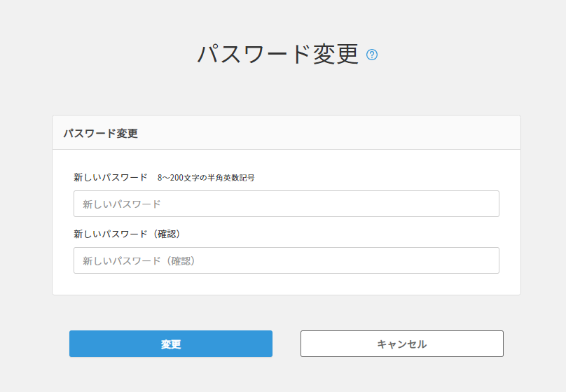The image size is (566, 392).
Task: Click the キャンセル button
Action: (x=402, y=344)
